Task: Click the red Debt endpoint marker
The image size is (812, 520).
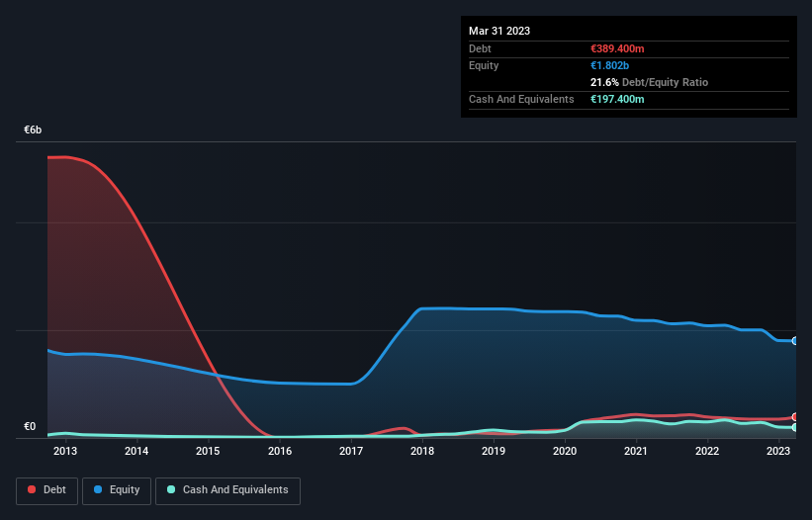Action: [x=795, y=416]
